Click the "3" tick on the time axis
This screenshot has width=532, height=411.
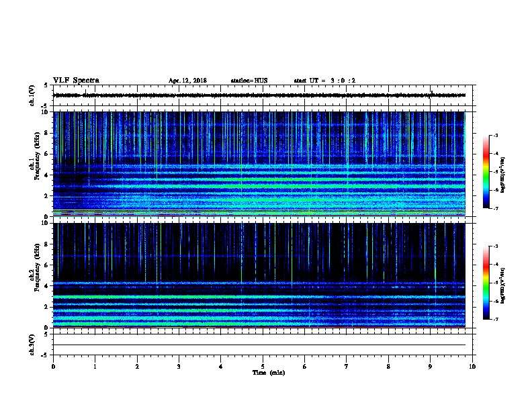179,367
